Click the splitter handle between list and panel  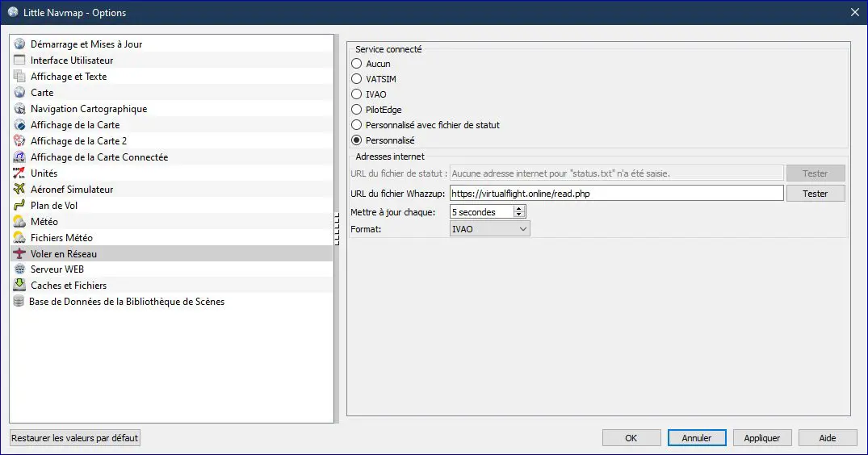(x=337, y=229)
